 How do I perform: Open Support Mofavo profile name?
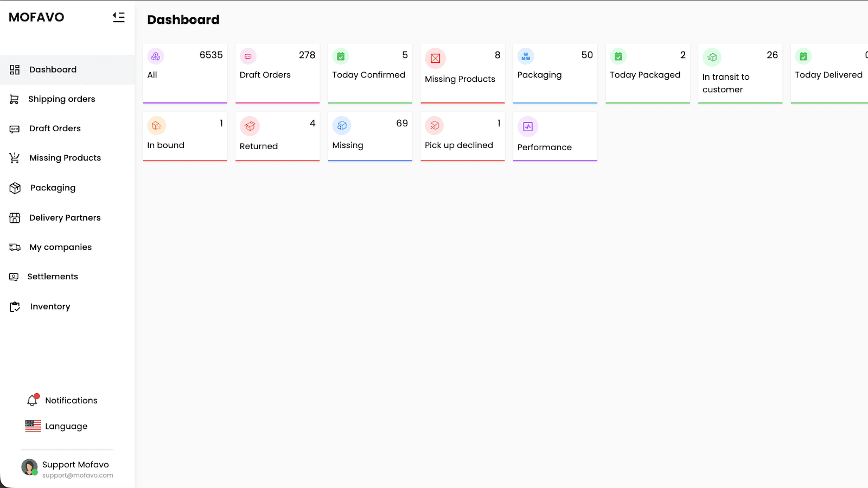point(75,465)
